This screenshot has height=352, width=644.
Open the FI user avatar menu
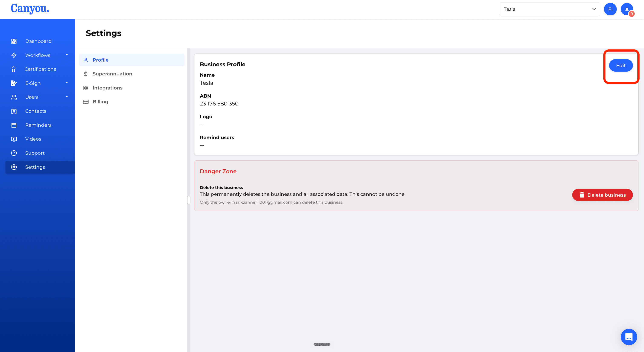(x=610, y=9)
